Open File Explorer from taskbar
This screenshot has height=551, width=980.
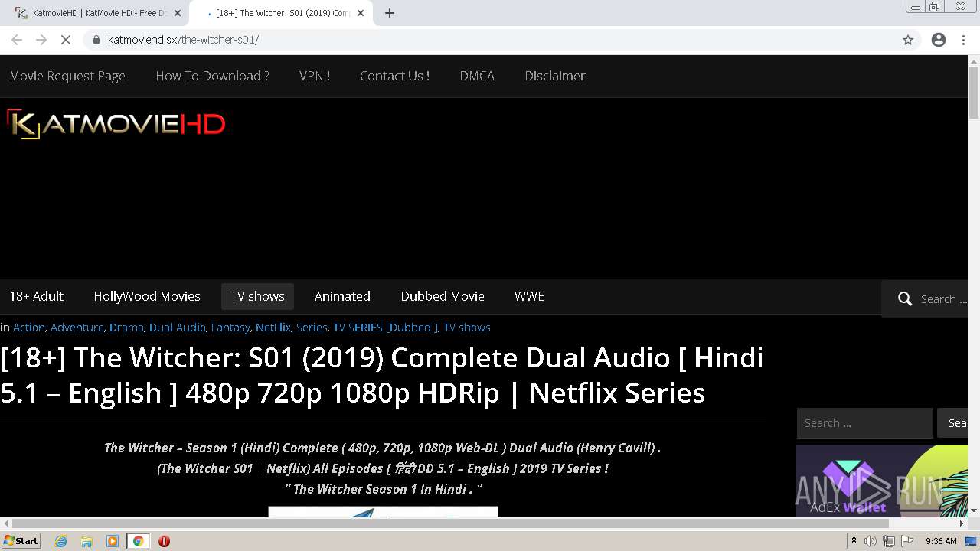[87, 541]
